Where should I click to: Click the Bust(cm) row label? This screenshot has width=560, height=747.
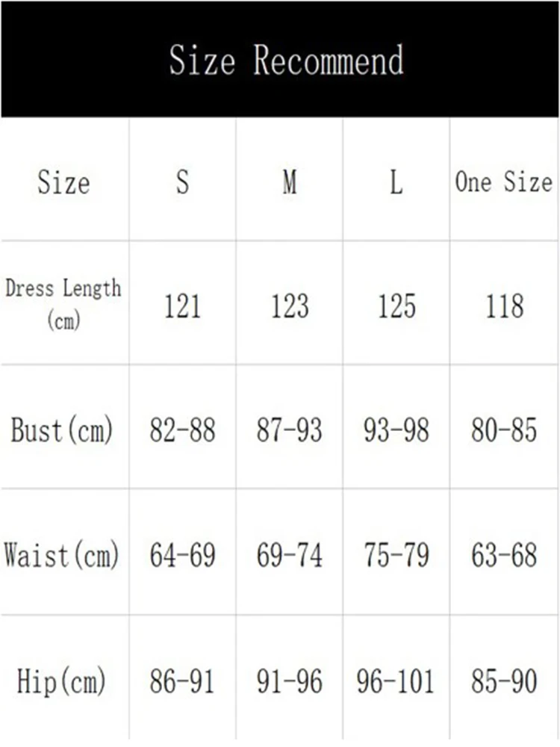pyautogui.click(x=62, y=430)
